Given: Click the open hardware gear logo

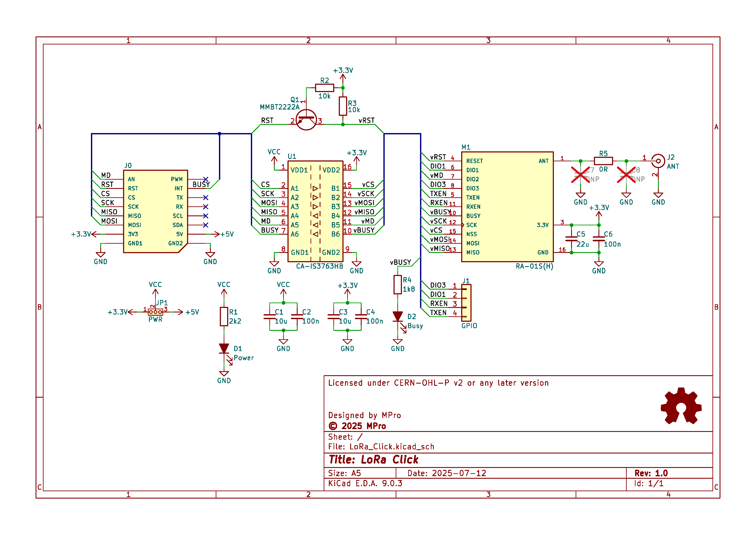Looking at the screenshot, I should [x=681, y=406].
